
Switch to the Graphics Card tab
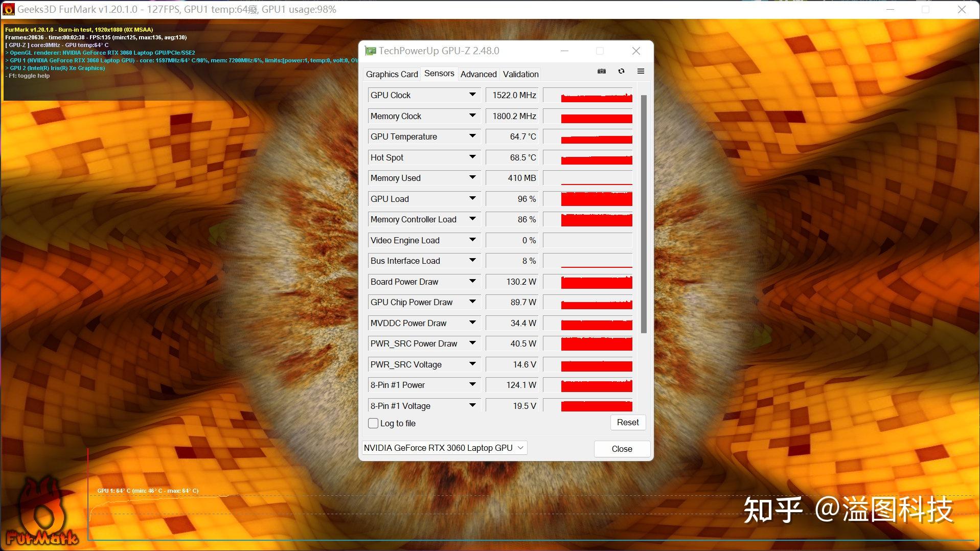[x=392, y=74]
